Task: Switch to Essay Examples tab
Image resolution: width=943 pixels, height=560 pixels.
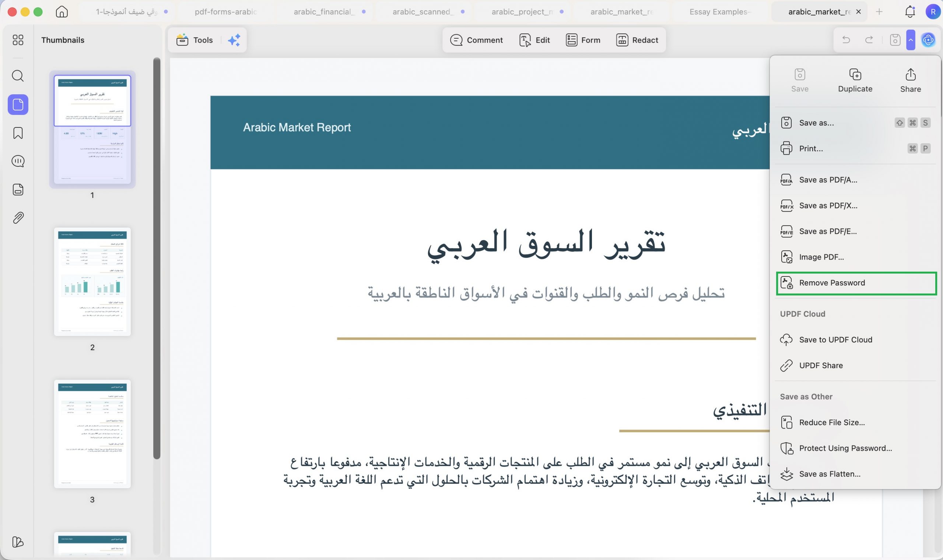Action: (719, 12)
